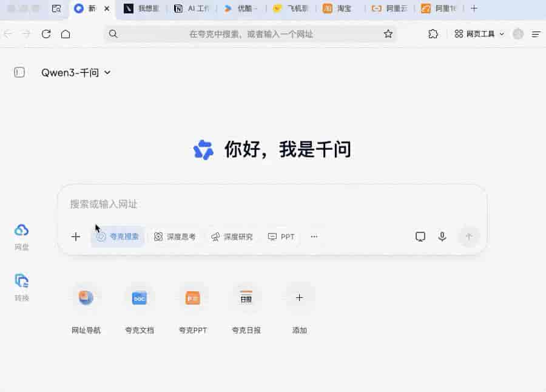Click the browser address bar
546x392 pixels.
[251, 34]
